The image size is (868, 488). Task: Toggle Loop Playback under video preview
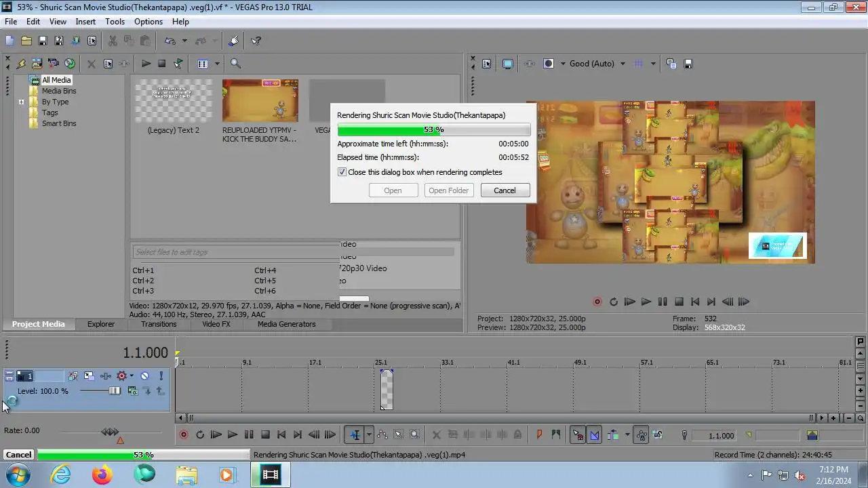point(614,302)
